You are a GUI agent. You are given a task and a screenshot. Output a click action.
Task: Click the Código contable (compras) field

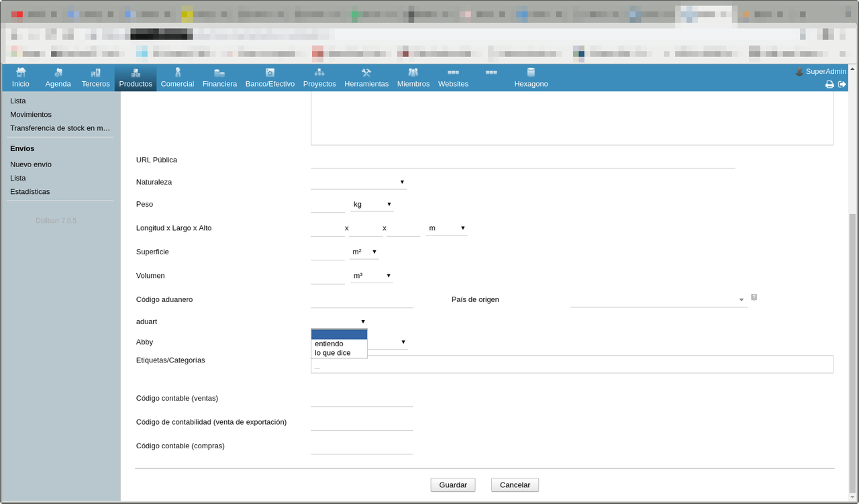click(362, 446)
